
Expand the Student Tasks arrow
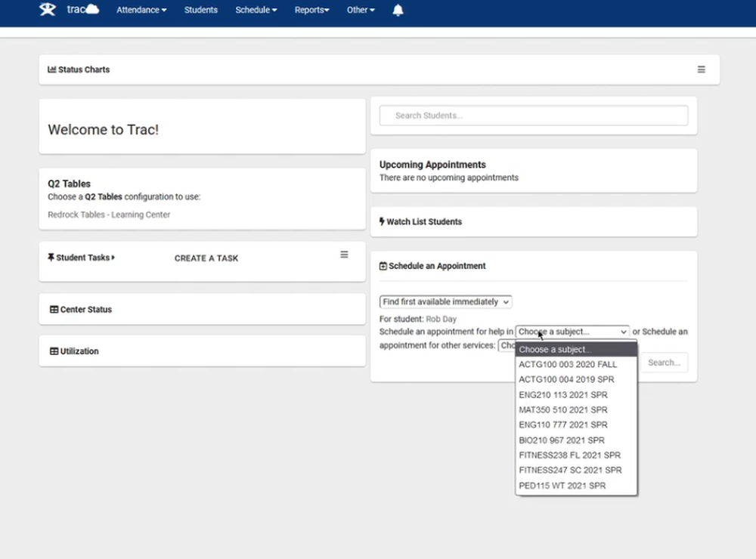coord(113,258)
